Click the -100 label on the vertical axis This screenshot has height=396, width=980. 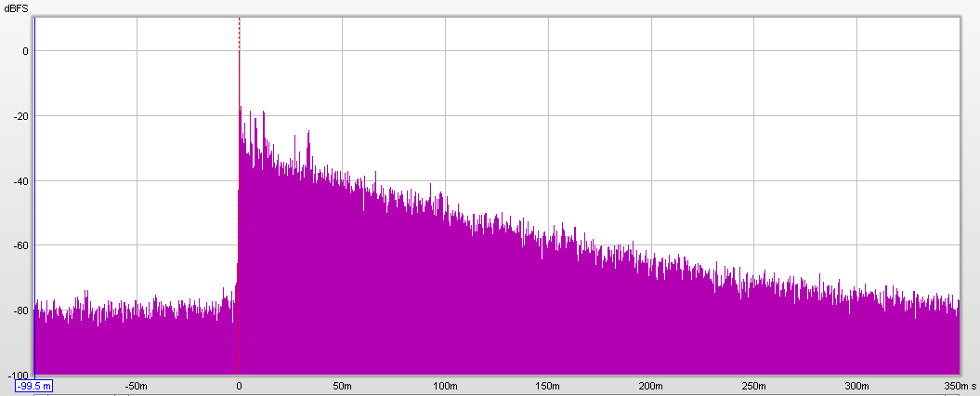pos(20,374)
